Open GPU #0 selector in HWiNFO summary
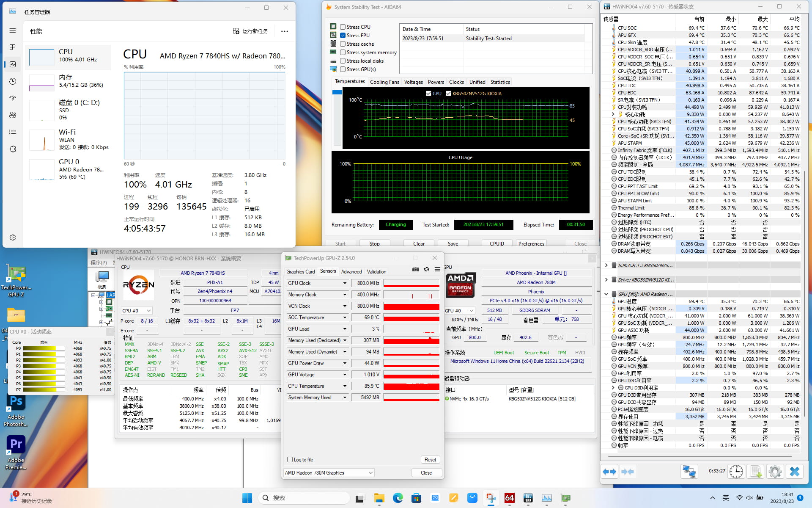 (x=459, y=310)
